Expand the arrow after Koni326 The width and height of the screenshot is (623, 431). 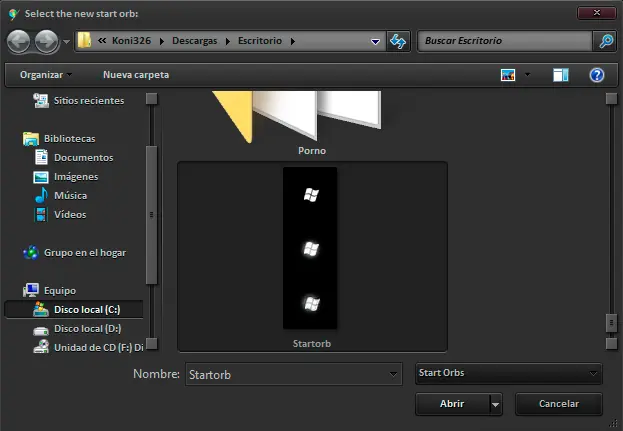(161, 41)
